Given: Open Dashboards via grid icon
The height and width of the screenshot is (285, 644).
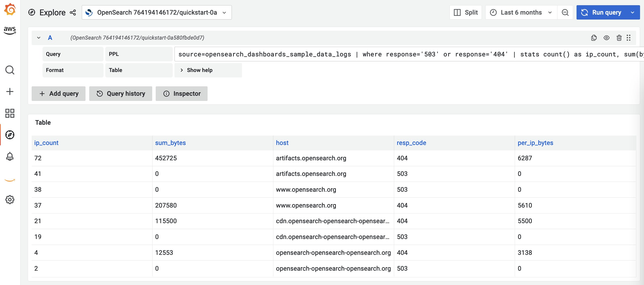Looking at the screenshot, I should [x=10, y=114].
